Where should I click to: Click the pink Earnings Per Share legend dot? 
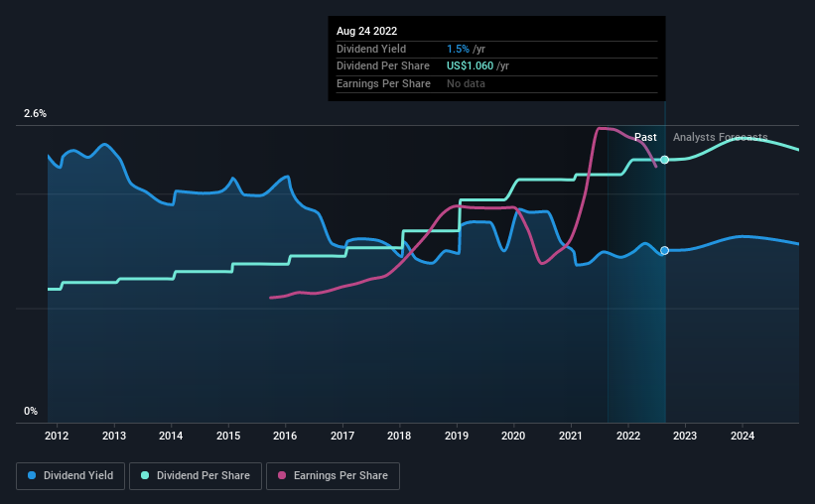(x=282, y=475)
